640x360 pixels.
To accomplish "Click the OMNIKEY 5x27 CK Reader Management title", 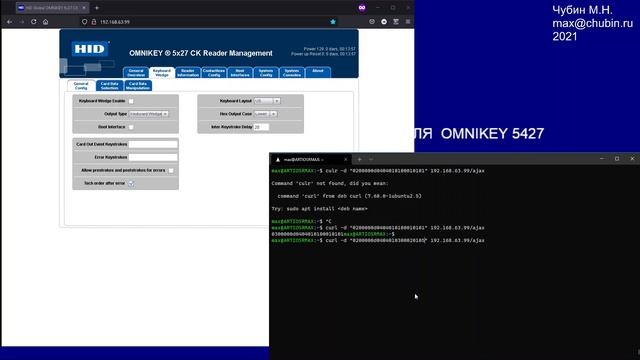I will tap(201, 53).
